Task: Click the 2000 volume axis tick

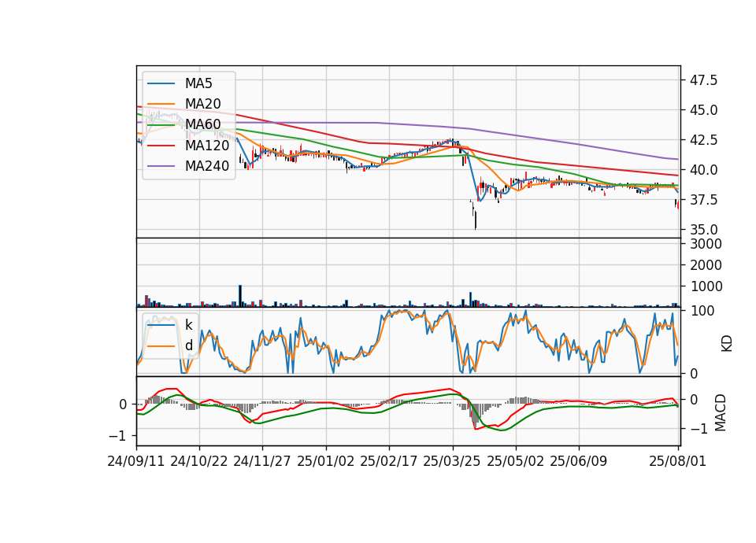Action: point(706,265)
